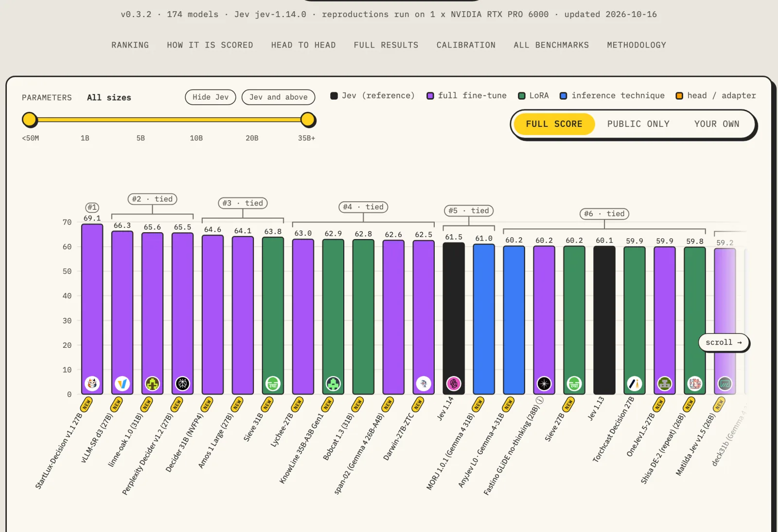
Task: Click the Sieve 27B avatar icon
Action: tap(574, 384)
